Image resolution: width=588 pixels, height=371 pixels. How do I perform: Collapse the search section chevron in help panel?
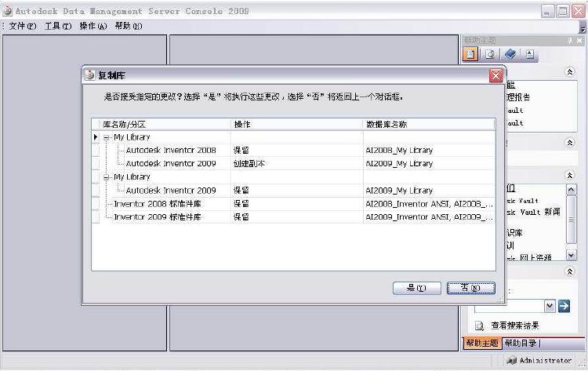(x=570, y=271)
